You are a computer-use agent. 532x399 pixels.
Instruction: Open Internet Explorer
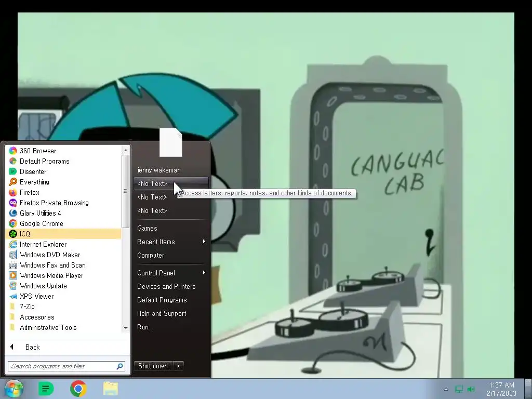click(x=63, y=244)
